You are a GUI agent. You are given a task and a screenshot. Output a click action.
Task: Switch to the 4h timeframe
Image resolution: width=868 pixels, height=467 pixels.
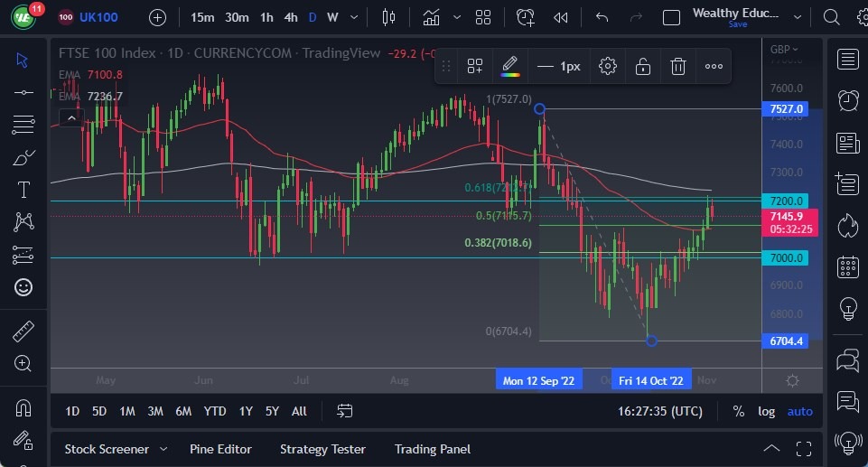(x=291, y=18)
